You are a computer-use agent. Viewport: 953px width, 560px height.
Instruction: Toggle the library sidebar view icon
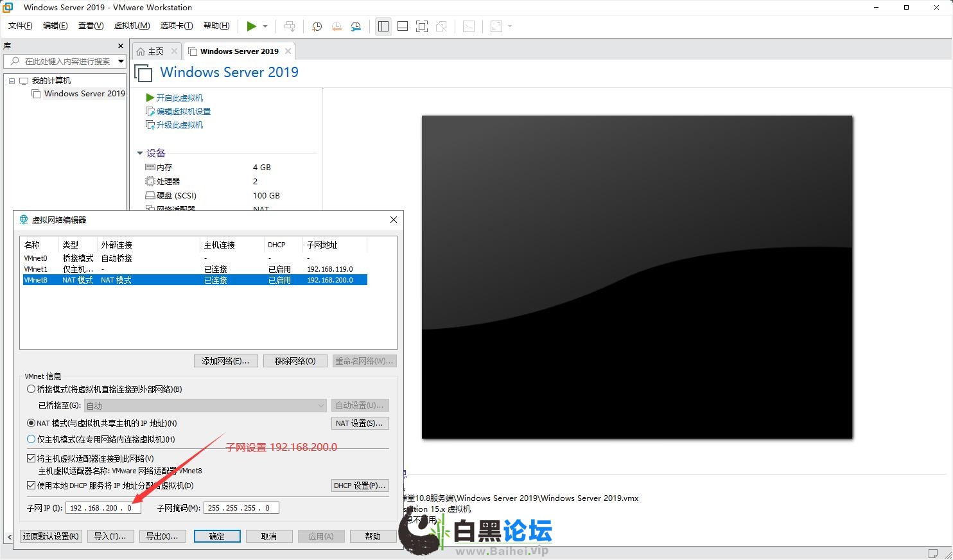[x=383, y=26]
